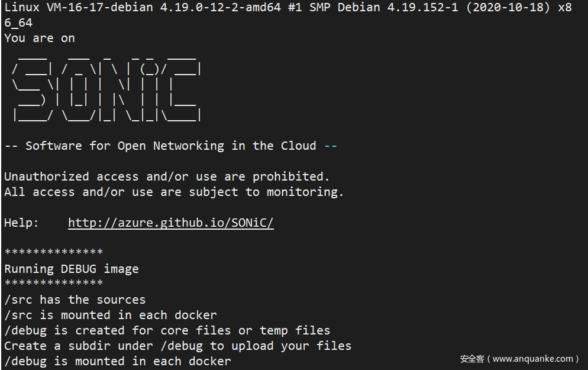
Task: Click the anquanke.com watermark text
Action: point(519,359)
